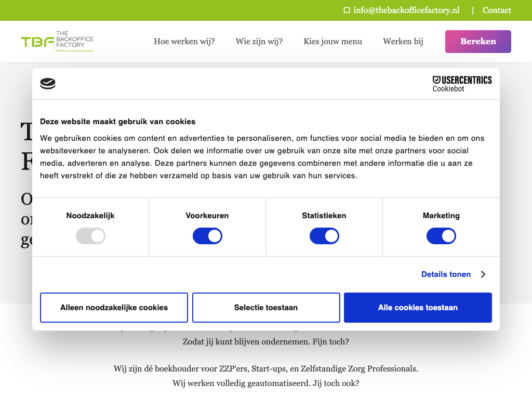Open the Hoe werken wij? menu

point(184,42)
